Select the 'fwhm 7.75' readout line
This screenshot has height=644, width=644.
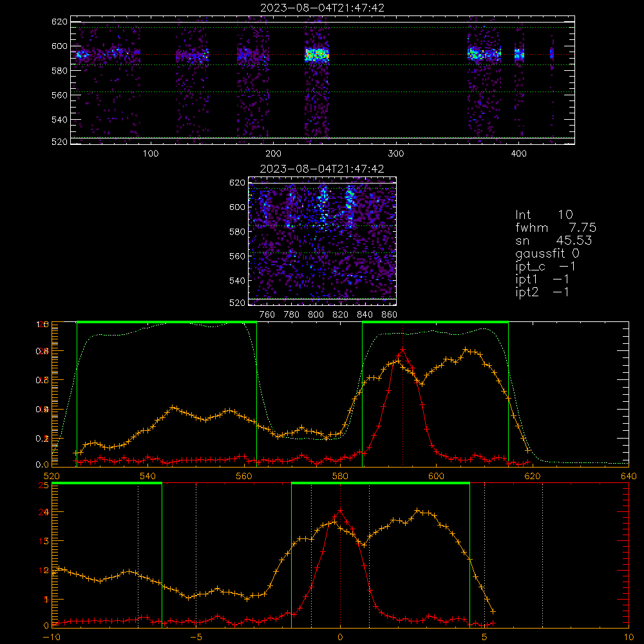pyautogui.click(x=556, y=227)
